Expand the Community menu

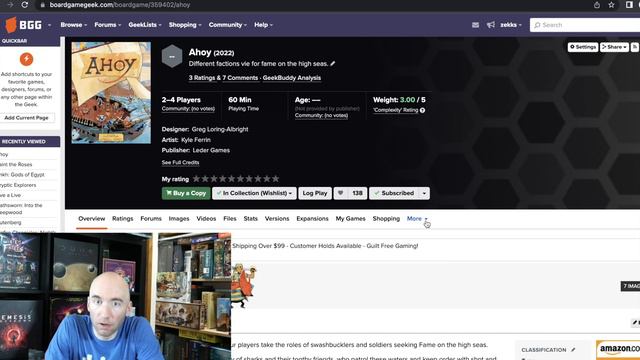tap(227, 25)
